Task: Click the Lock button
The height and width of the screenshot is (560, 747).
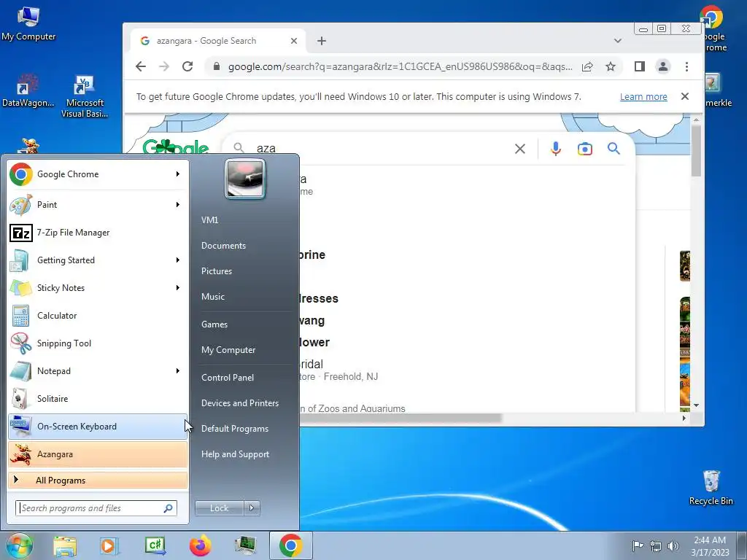Action: click(220, 508)
